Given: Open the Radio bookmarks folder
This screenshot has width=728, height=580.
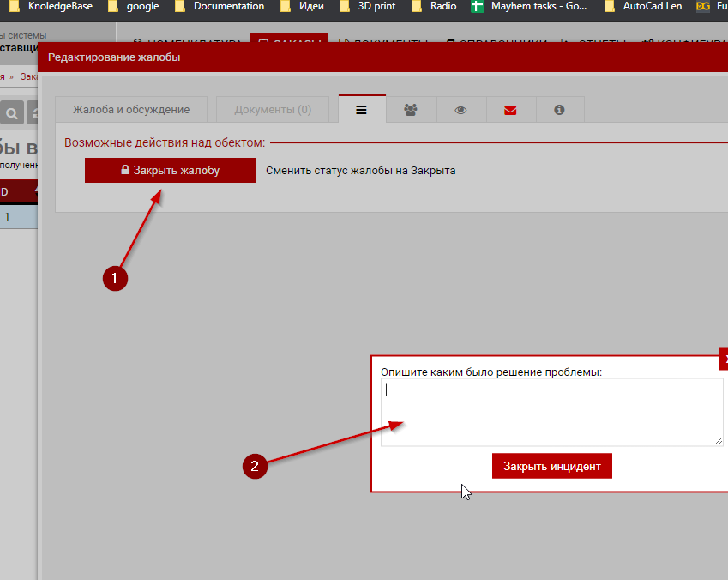Looking at the screenshot, I should [435, 6].
